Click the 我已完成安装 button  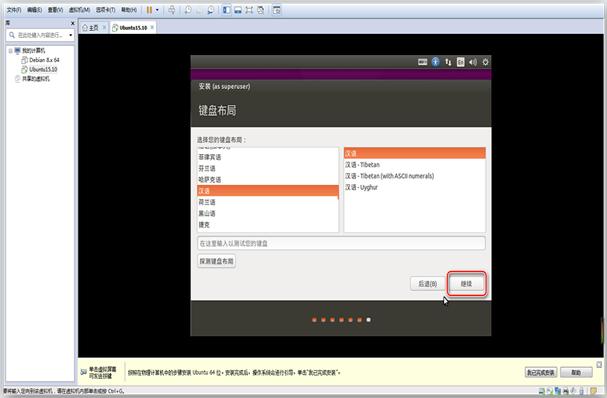point(541,372)
